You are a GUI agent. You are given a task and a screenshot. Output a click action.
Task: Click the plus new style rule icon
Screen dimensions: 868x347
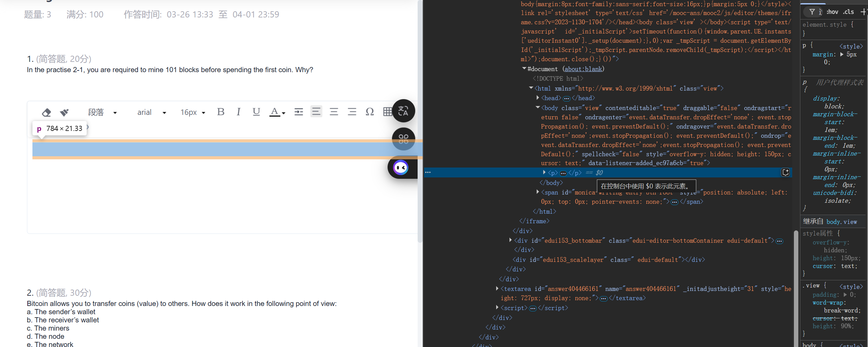point(864,12)
